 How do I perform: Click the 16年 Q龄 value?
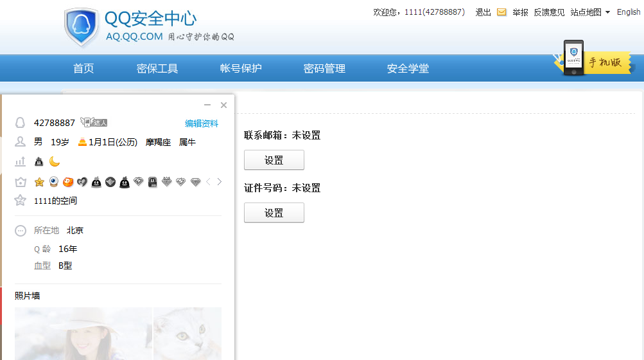pyautogui.click(x=68, y=249)
